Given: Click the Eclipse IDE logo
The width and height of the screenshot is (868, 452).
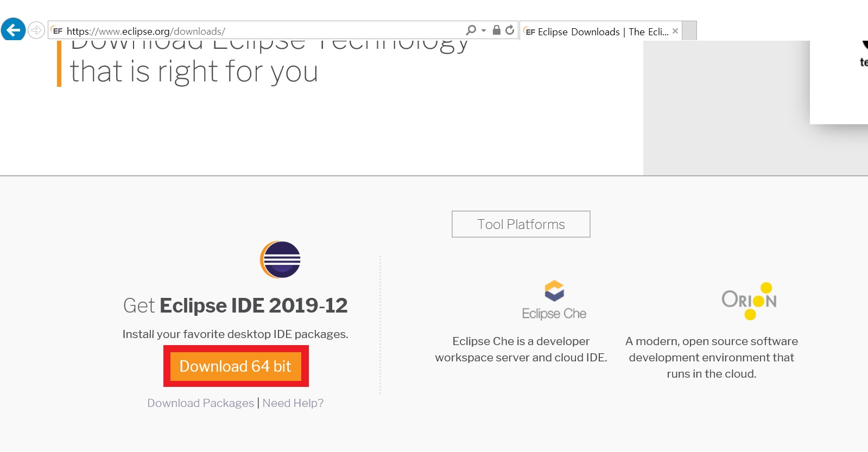Looking at the screenshot, I should [280, 259].
